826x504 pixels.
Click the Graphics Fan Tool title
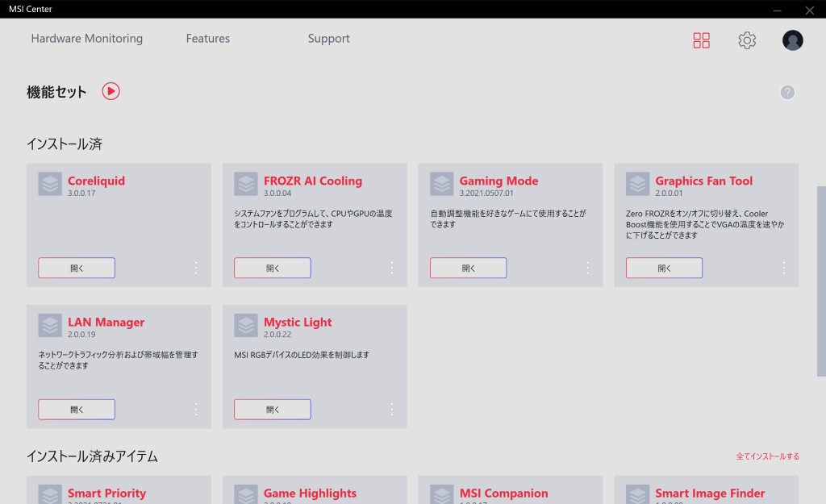(703, 181)
